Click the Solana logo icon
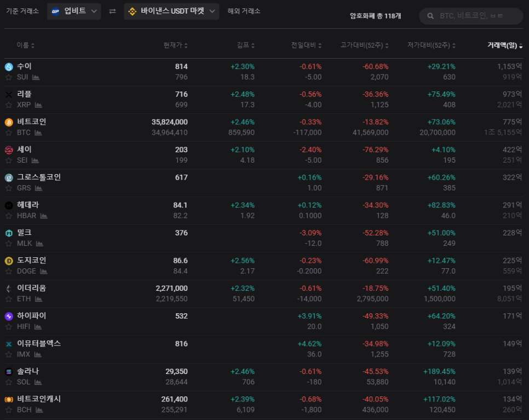This screenshot has height=420, width=529. coord(9,371)
